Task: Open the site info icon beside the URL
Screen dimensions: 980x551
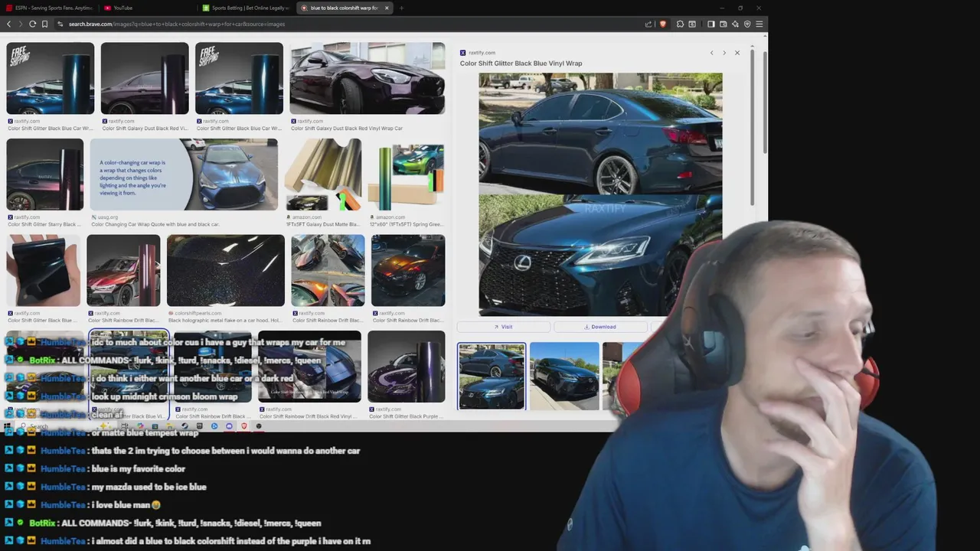Action: point(60,24)
